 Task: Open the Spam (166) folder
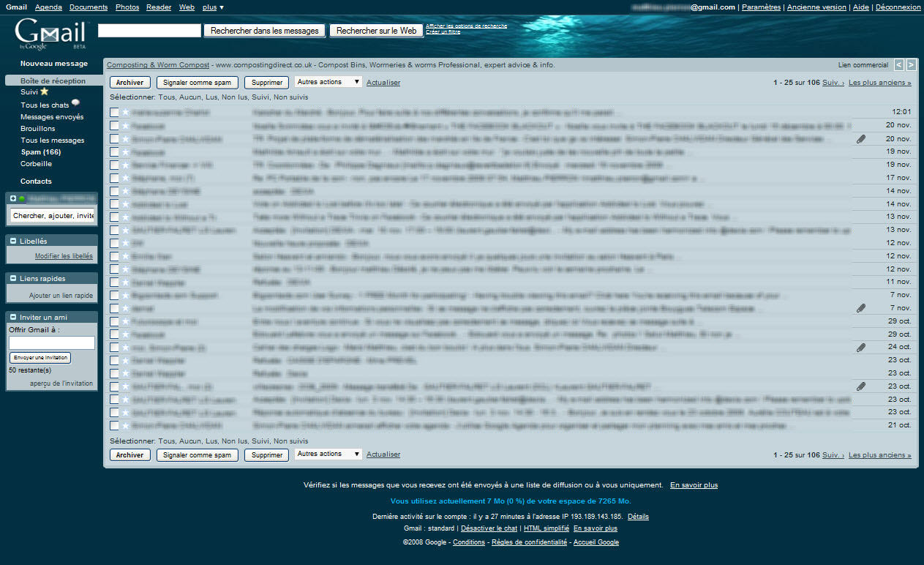(x=41, y=152)
